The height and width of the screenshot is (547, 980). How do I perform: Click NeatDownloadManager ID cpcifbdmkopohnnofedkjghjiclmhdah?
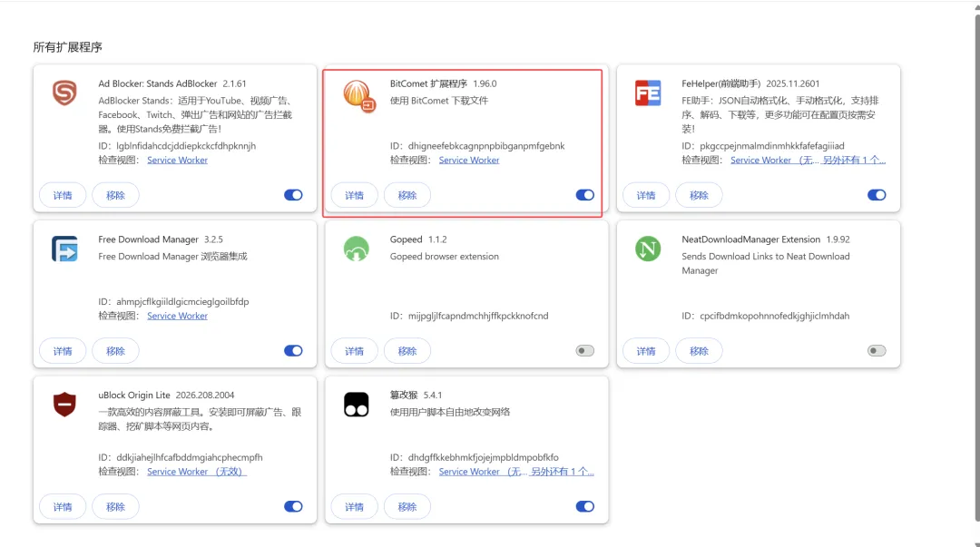[x=774, y=316]
